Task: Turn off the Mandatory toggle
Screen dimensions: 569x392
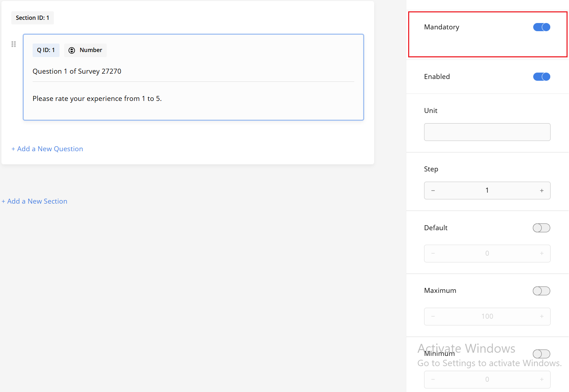Action: (x=541, y=27)
